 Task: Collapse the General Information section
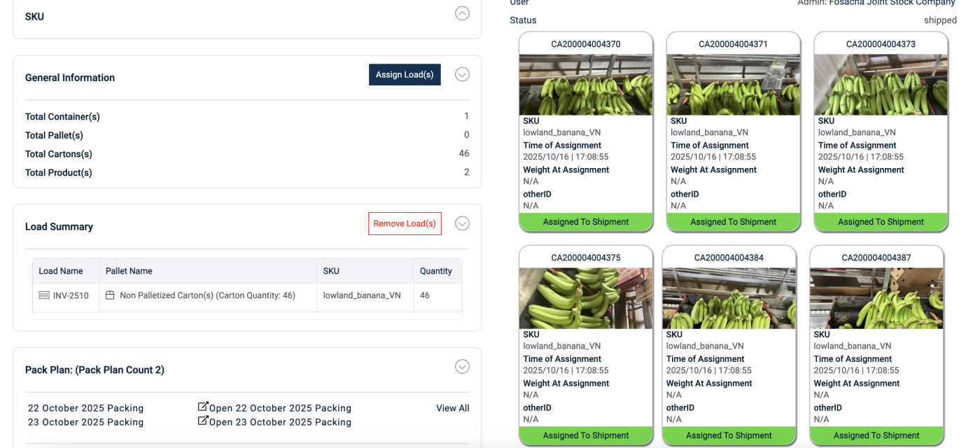tap(462, 74)
